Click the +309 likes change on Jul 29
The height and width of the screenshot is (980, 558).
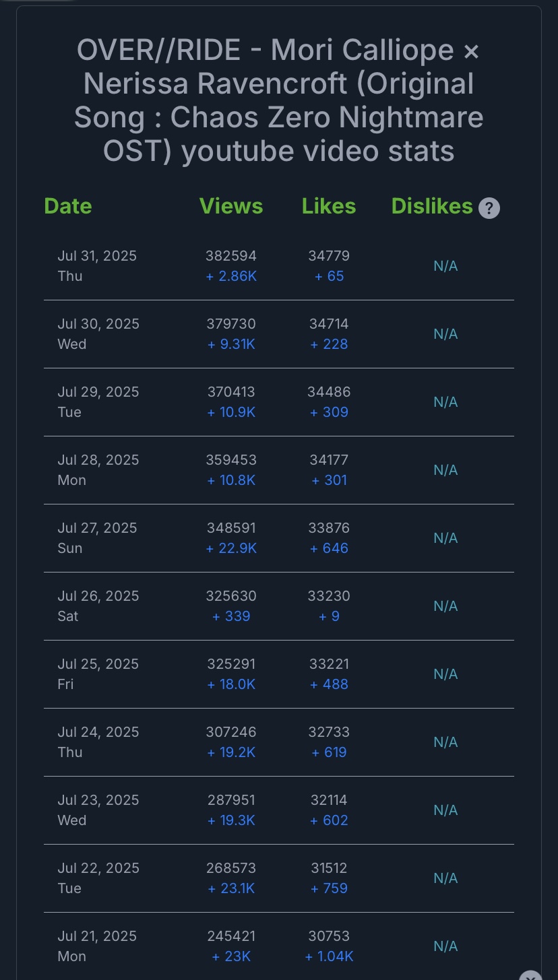click(x=329, y=412)
